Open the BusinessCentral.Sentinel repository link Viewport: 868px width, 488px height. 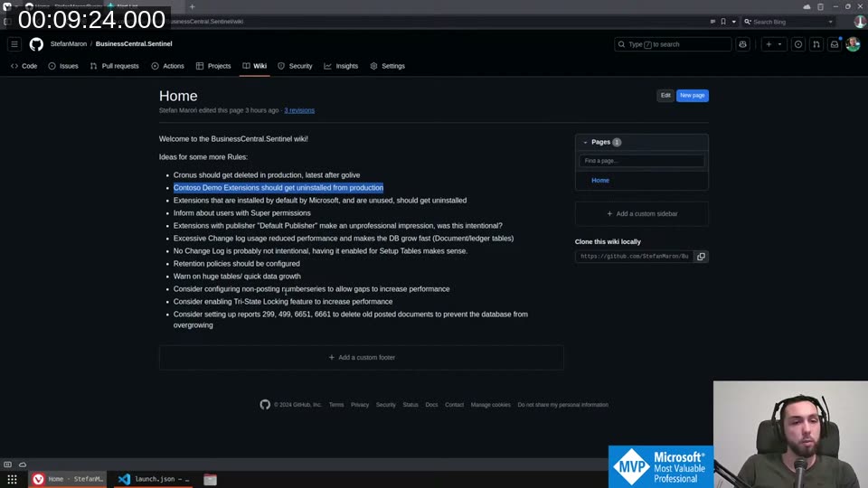point(134,43)
